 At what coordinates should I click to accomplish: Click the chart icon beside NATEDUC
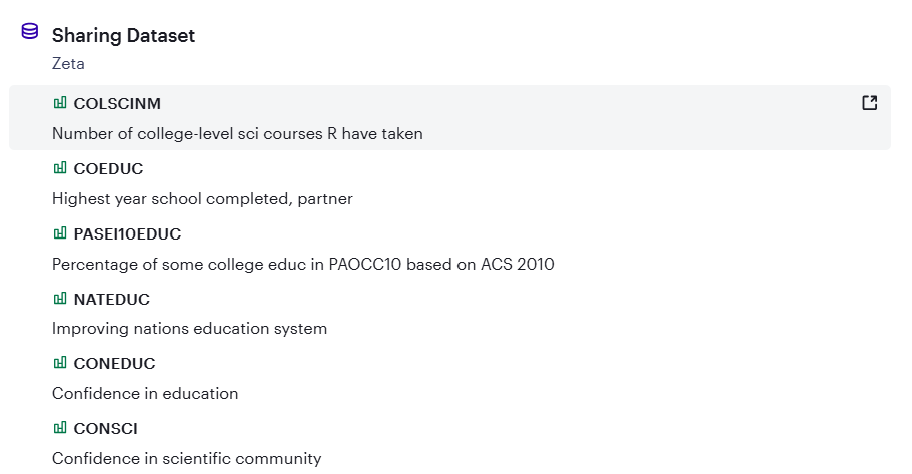pos(60,298)
